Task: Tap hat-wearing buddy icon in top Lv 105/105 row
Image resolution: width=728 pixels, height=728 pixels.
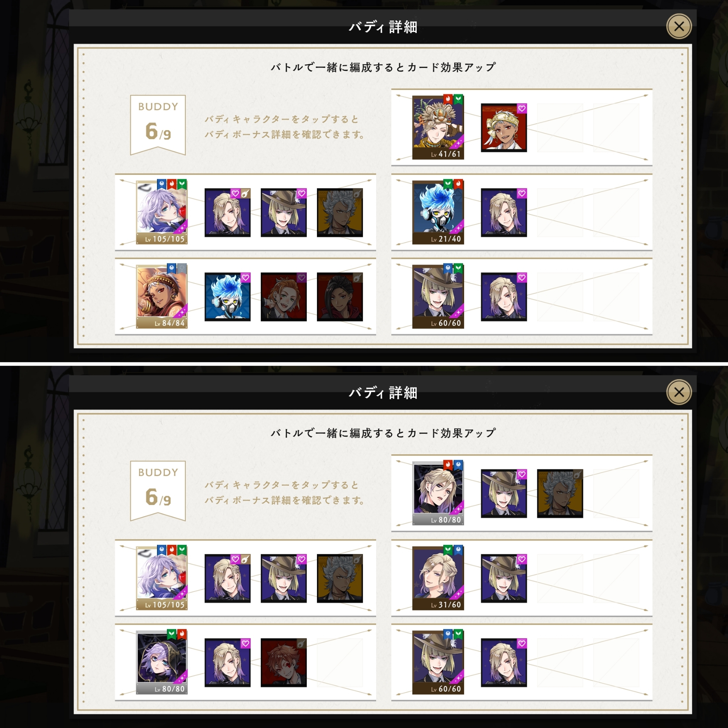Action: [x=284, y=213]
